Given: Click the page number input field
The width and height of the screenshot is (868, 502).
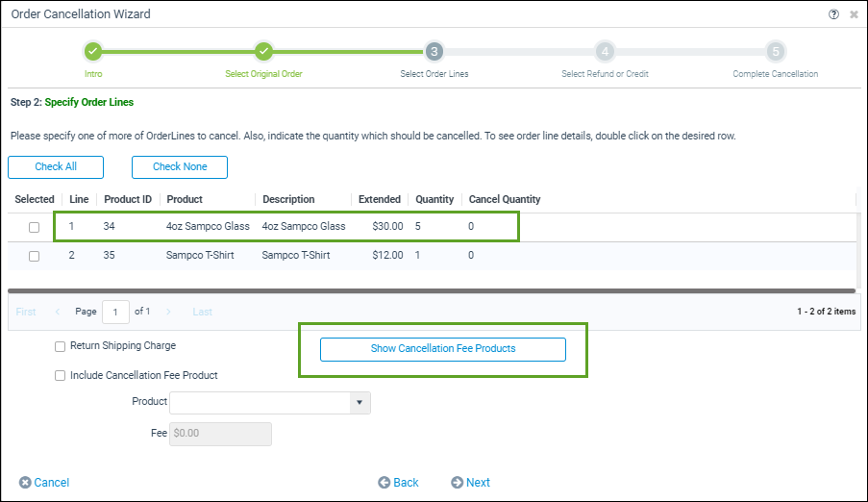Looking at the screenshot, I should pyautogui.click(x=115, y=312).
